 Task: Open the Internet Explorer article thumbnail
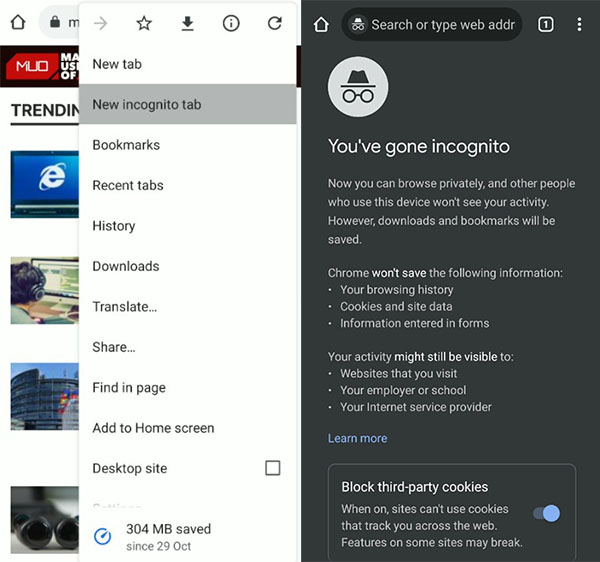pos(45,184)
